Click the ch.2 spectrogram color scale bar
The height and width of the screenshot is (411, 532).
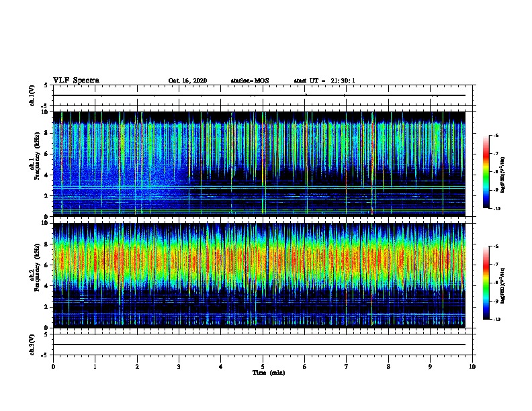point(486,283)
